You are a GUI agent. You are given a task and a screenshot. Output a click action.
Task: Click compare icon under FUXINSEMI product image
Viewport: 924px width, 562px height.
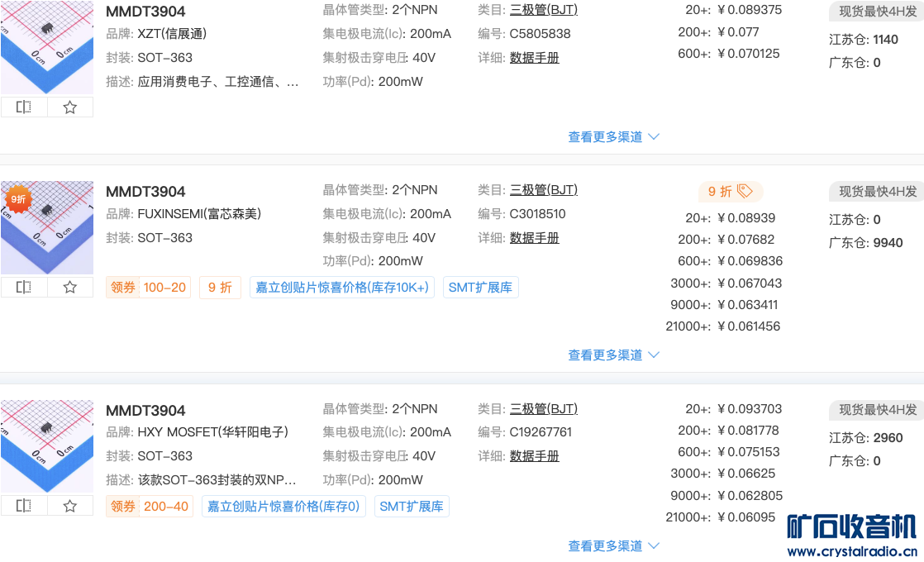24,288
